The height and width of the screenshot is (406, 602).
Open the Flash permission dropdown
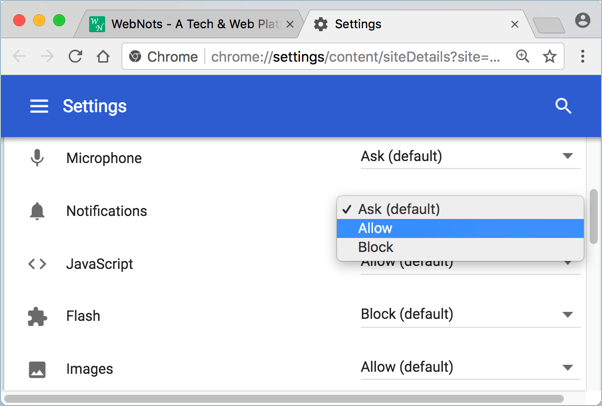pyautogui.click(x=467, y=315)
